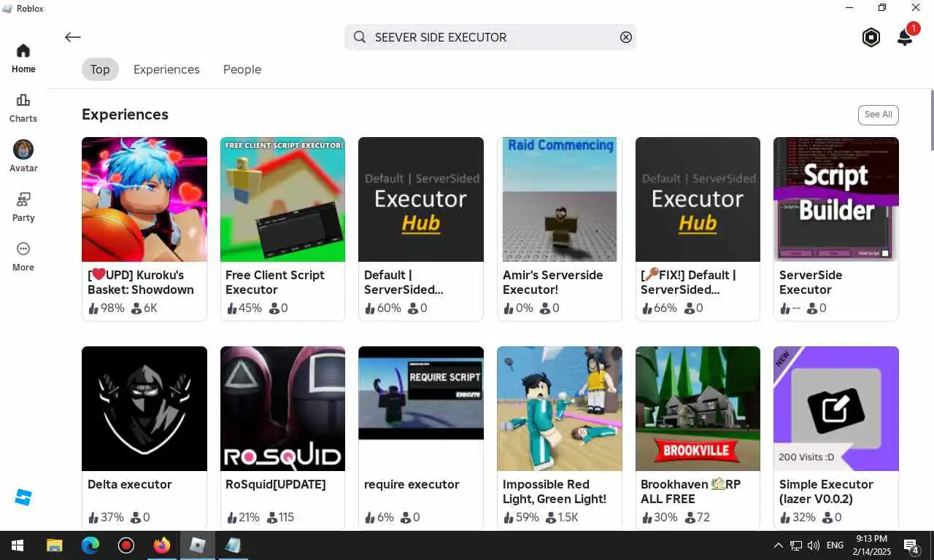Open Impossible Red Light, Green Light thumbnail

pos(559,408)
